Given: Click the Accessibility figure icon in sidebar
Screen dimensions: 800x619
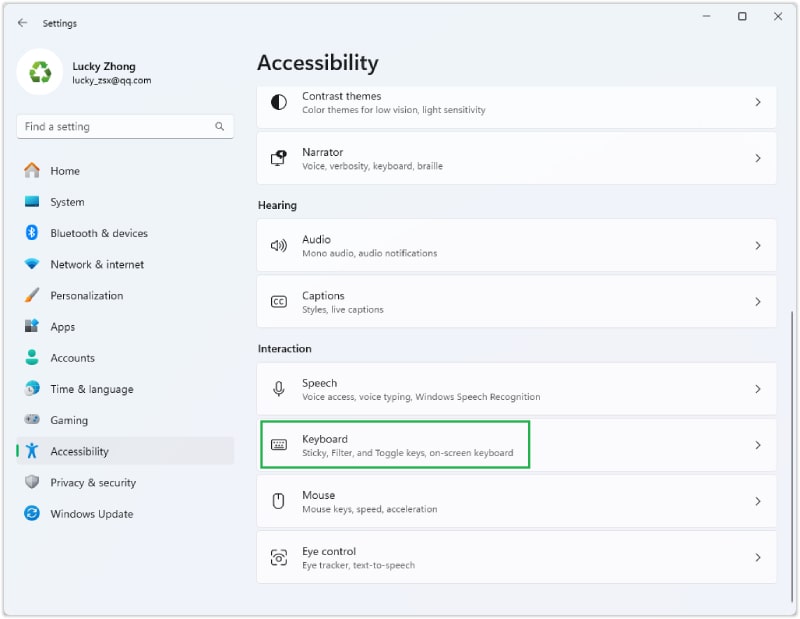Looking at the screenshot, I should (x=32, y=451).
